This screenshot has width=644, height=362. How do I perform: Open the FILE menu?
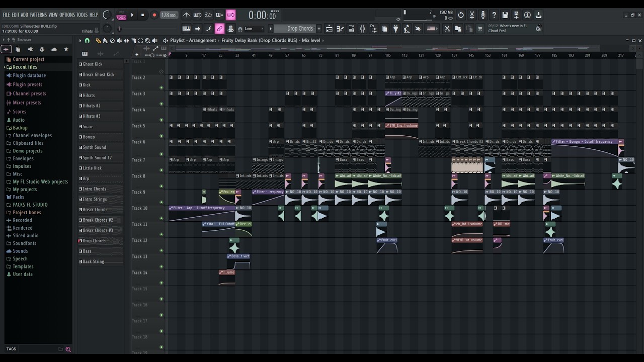click(x=6, y=15)
